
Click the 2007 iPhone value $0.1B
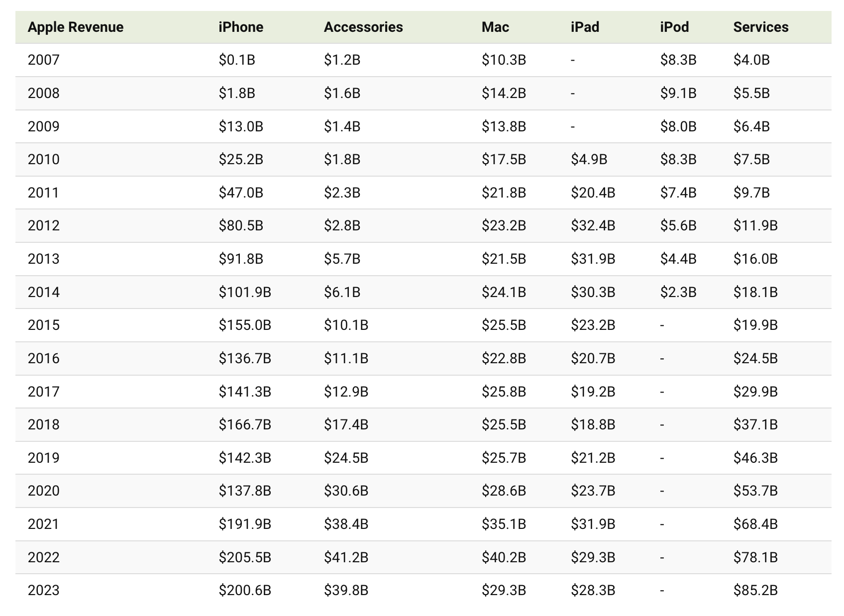(237, 60)
